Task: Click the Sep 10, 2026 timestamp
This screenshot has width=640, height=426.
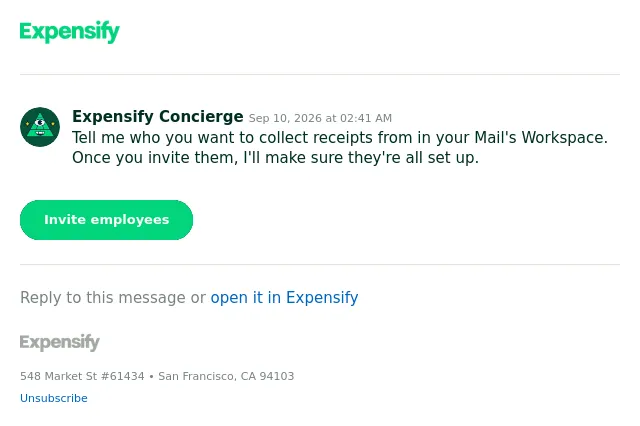Action: pos(320,118)
